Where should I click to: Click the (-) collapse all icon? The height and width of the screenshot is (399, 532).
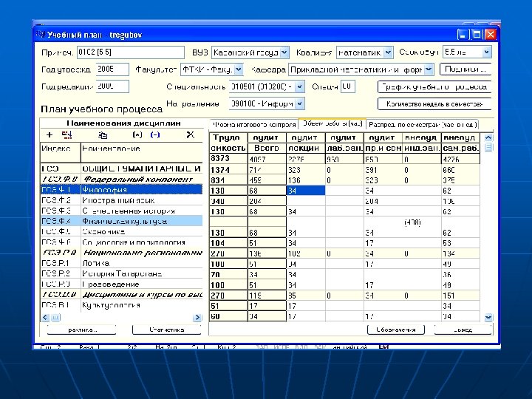pos(154,135)
